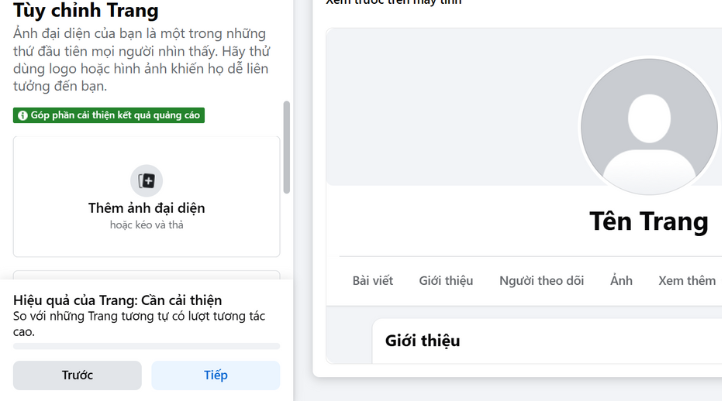The height and width of the screenshot is (401, 722).
Task: Click the add photo plus icon
Action: [x=147, y=181]
